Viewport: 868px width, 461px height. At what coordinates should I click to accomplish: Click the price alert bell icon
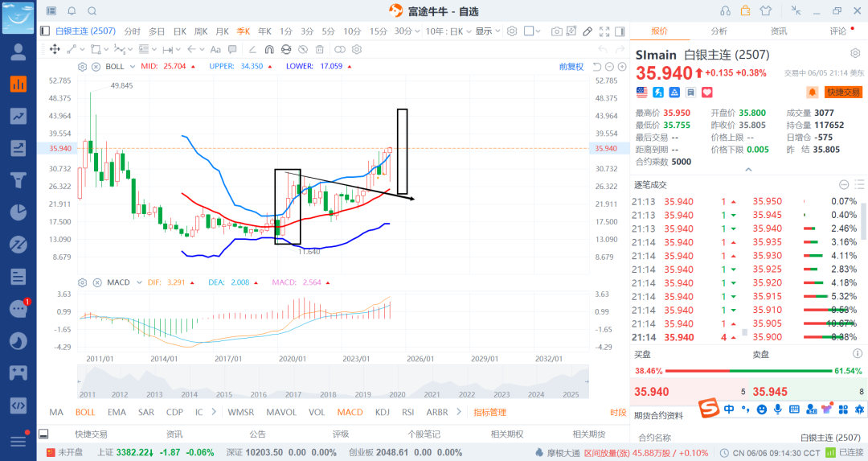tap(812, 93)
